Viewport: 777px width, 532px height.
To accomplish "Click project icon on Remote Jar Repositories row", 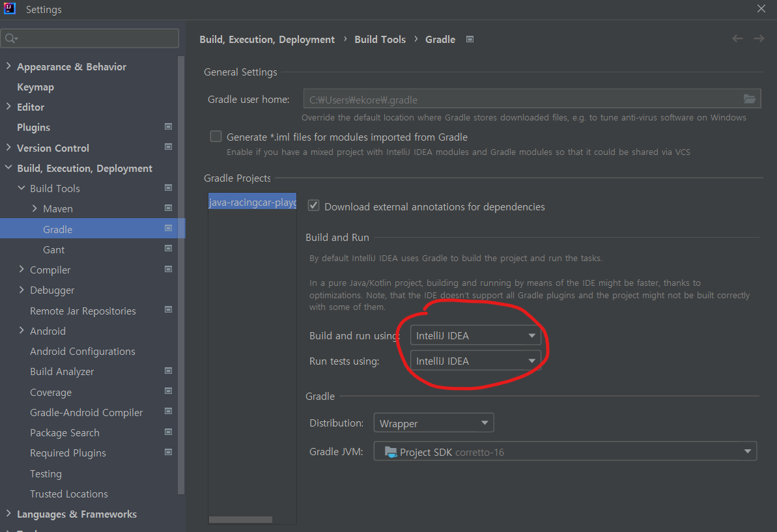I will pos(169,310).
